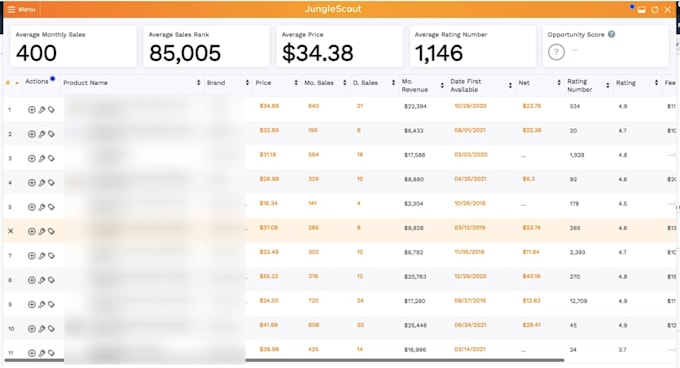The width and height of the screenshot is (680, 368).
Task: Click the $8,880 revenue cell in row 4
Action: pos(414,179)
